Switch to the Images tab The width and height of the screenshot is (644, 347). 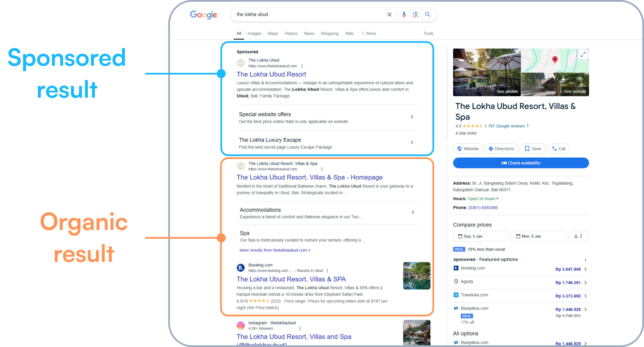(254, 33)
